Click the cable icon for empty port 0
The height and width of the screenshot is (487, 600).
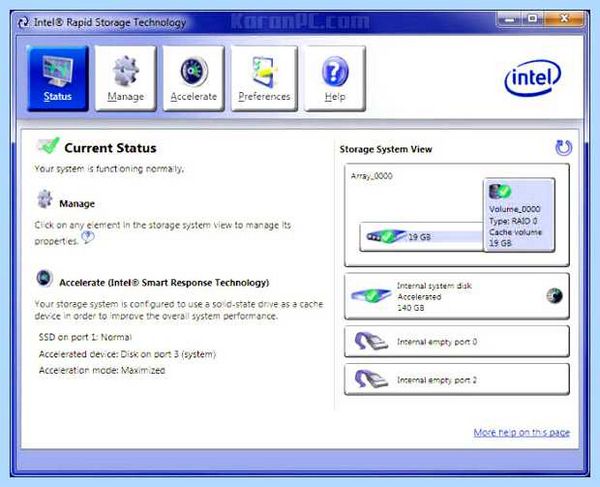pos(370,341)
